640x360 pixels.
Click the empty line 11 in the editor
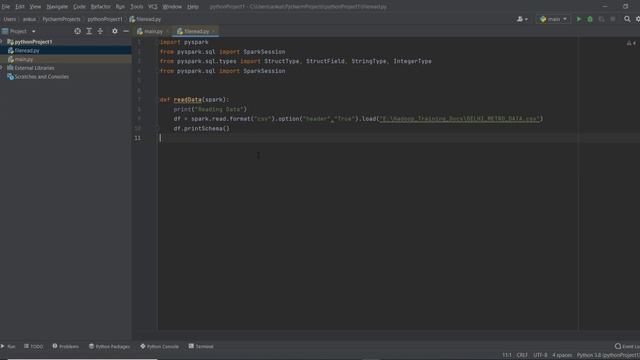(399, 138)
